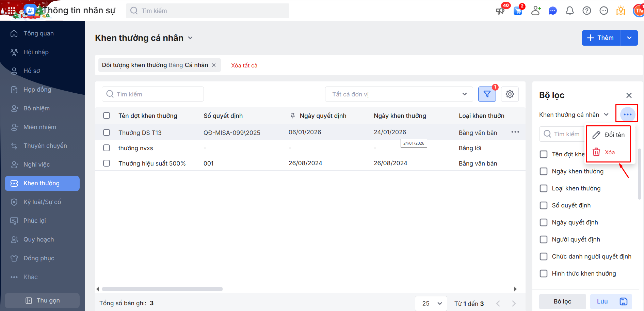Open Bổ nhiệm in sidebar
This screenshot has width=644, height=311.
coord(42,108)
